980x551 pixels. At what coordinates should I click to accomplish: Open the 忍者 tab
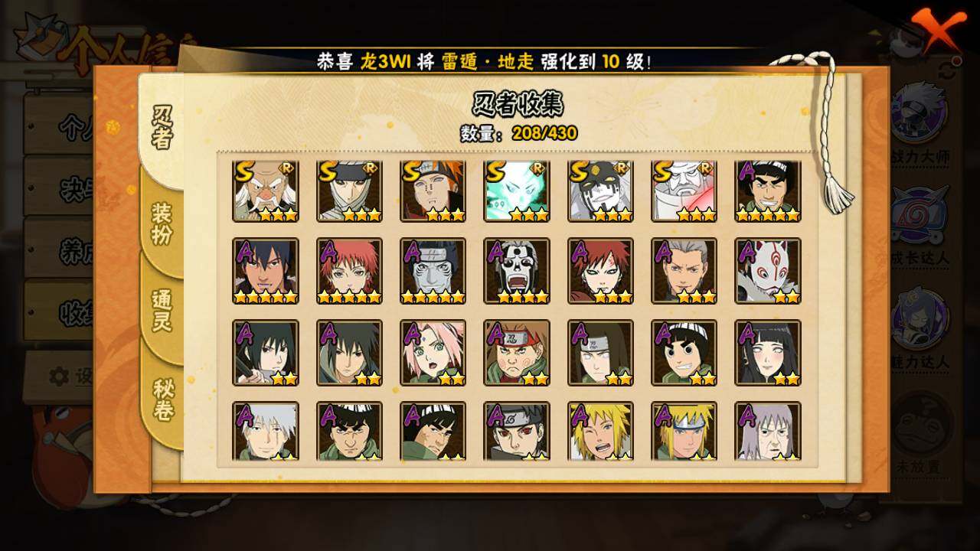(x=162, y=128)
